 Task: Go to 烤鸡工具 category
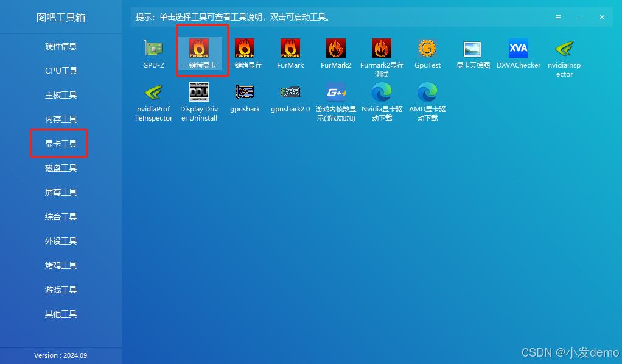point(61,265)
